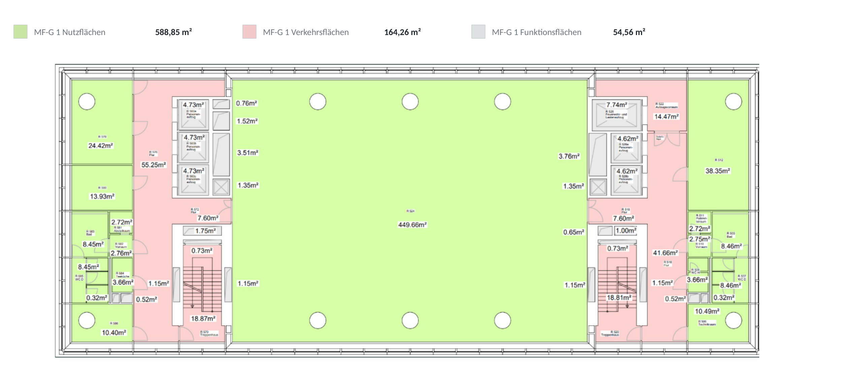The height and width of the screenshot is (386, 868).
Task: Click the '3.66m²' WC H area label
Action: pos(698,280)
